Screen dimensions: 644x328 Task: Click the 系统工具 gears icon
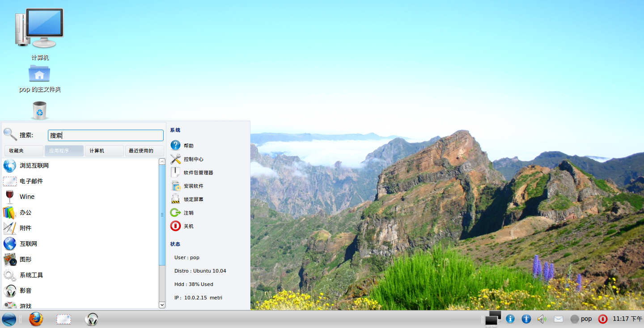tap(10, 275)
